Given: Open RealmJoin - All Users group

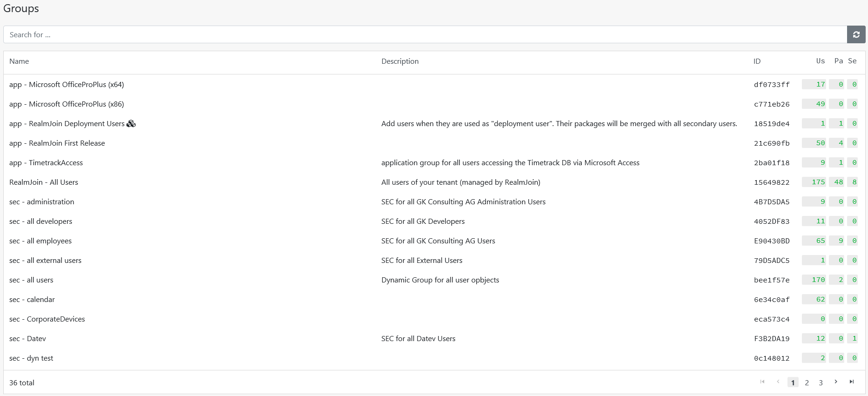Looking at the screenshot, I should (44, 182).
